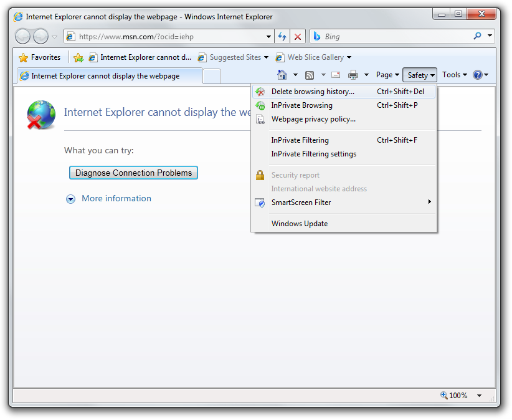
Task: Click the Home icon in command bar
Action: [x=282, y=75]
